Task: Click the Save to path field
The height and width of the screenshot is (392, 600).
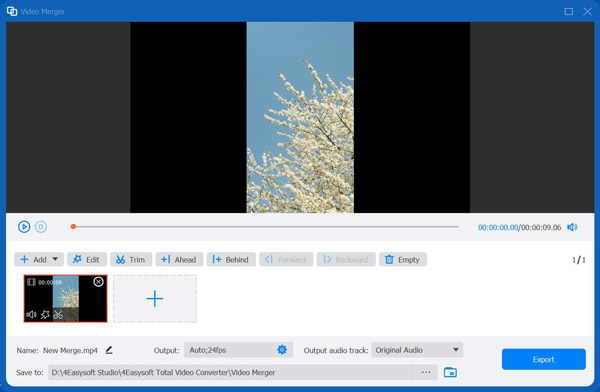Action: pos(230,372)
